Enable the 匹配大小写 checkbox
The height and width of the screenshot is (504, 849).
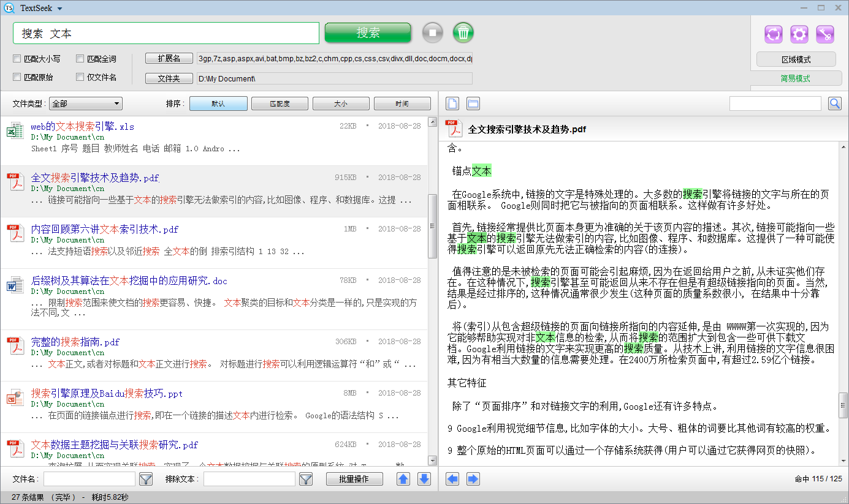(x=17, y=59)
